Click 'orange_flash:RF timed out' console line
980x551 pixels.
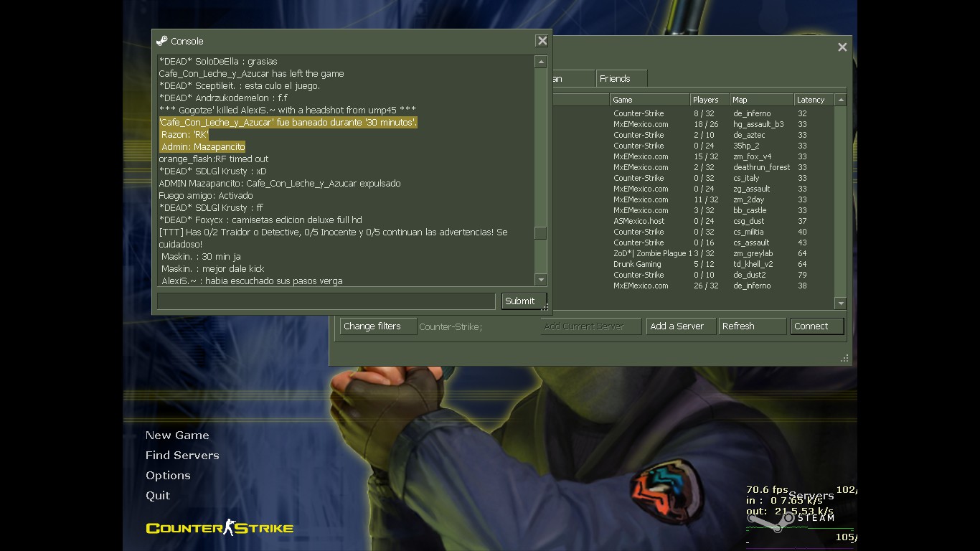tap(214, 159)
